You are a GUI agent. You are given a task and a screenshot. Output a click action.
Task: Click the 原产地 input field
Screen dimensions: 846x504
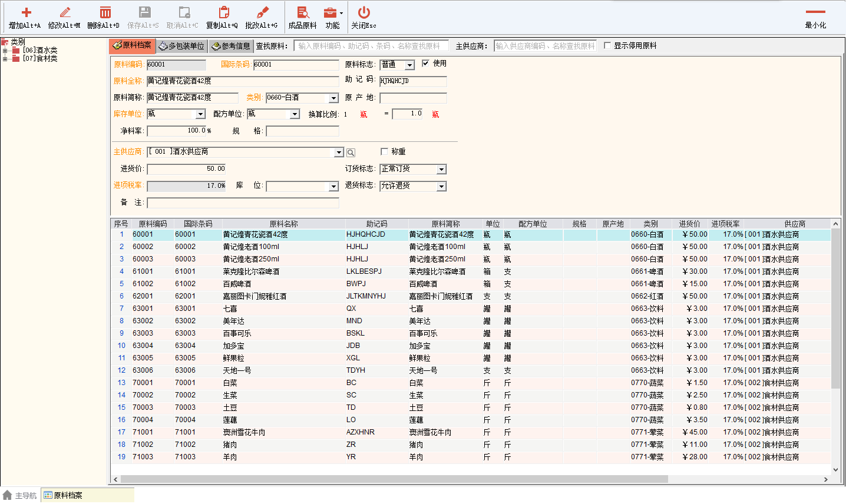click(x=413, y=98)
